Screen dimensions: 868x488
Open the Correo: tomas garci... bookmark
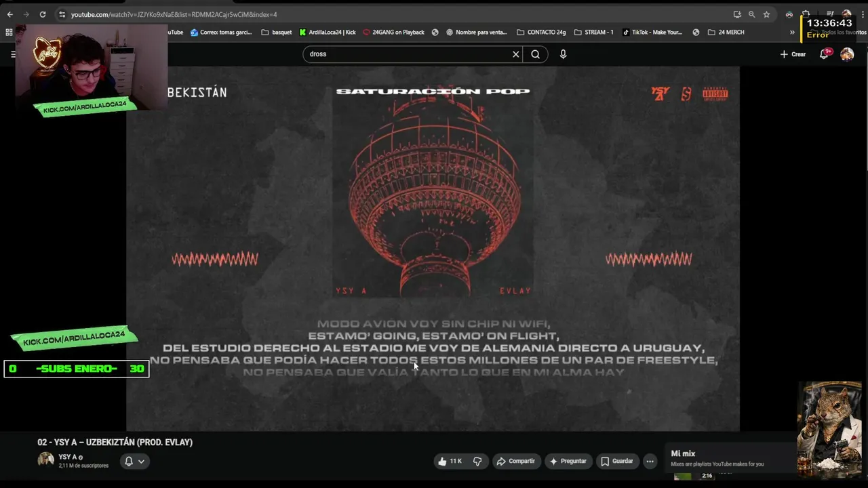(x=221, y=32)
